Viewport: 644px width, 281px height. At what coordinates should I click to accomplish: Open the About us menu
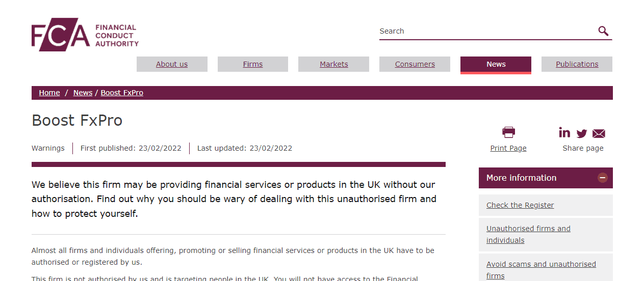(172, 64)
